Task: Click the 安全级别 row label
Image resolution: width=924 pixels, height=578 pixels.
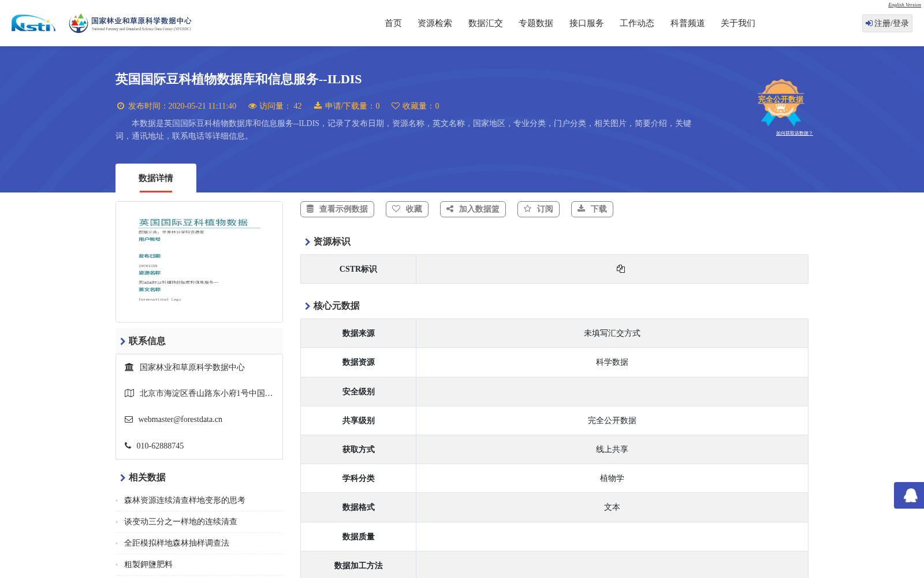Action: point(358,392)
